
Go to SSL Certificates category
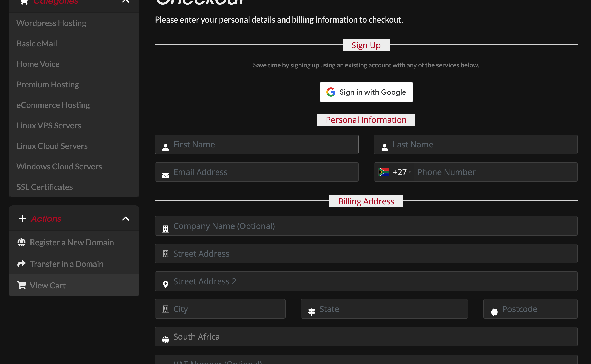click(x=45, y=187)
